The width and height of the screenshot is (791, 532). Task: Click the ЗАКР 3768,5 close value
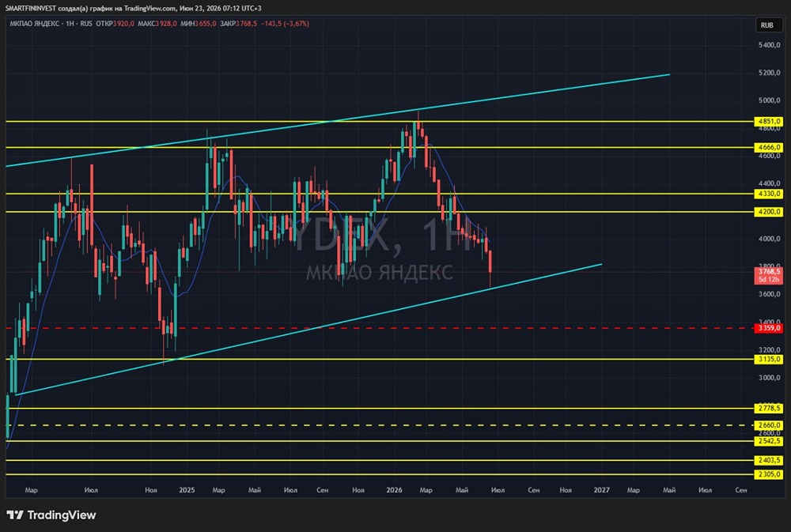(239, 24)
